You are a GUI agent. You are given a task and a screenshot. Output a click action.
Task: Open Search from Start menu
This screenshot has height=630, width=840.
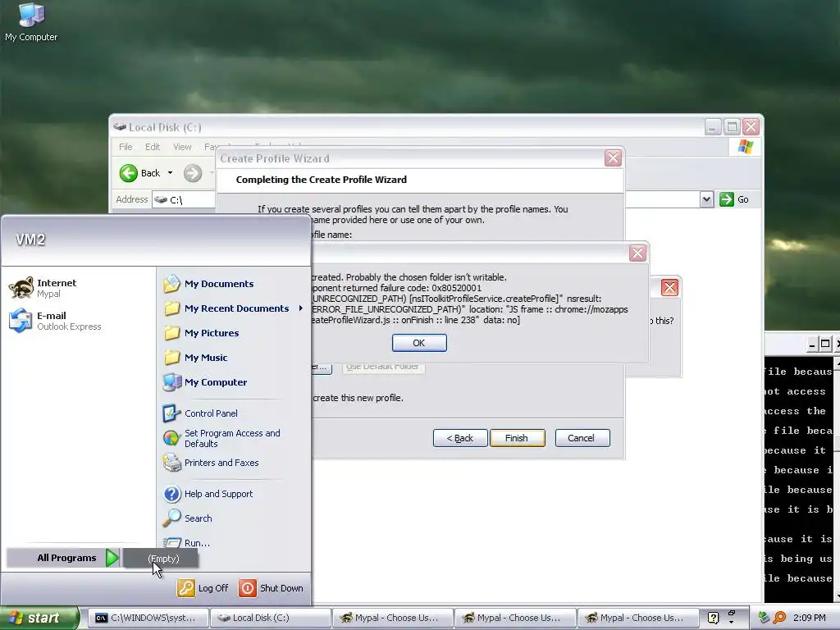click(x=188, y=518)
